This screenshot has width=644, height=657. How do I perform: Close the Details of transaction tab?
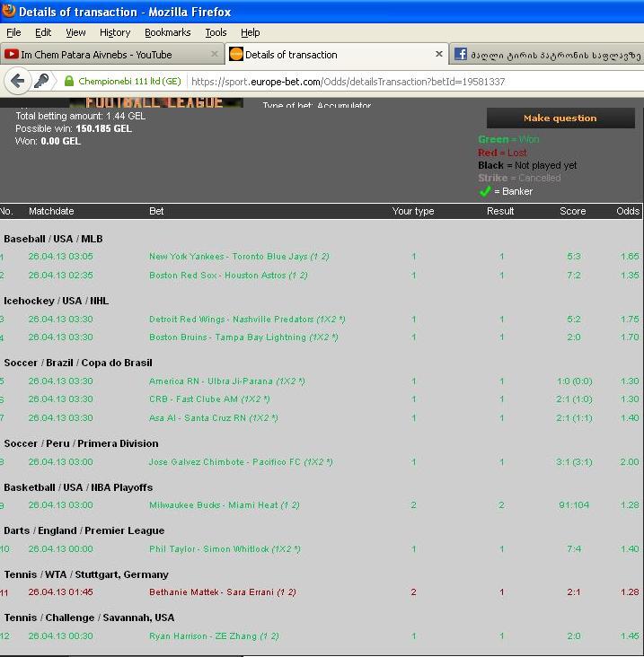[439, 54]
